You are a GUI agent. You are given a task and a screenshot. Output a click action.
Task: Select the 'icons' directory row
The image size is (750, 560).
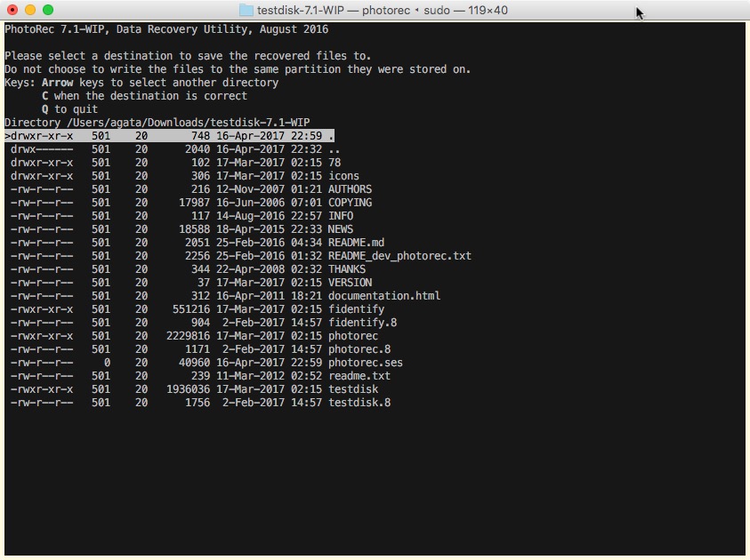pyautogui.click(x=185, y=176)
